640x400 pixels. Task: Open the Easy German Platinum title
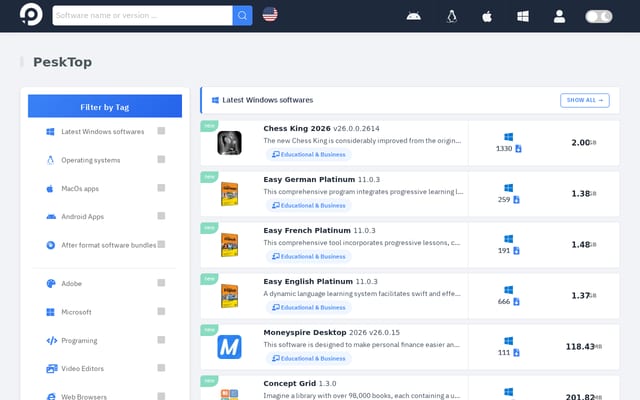309,179
